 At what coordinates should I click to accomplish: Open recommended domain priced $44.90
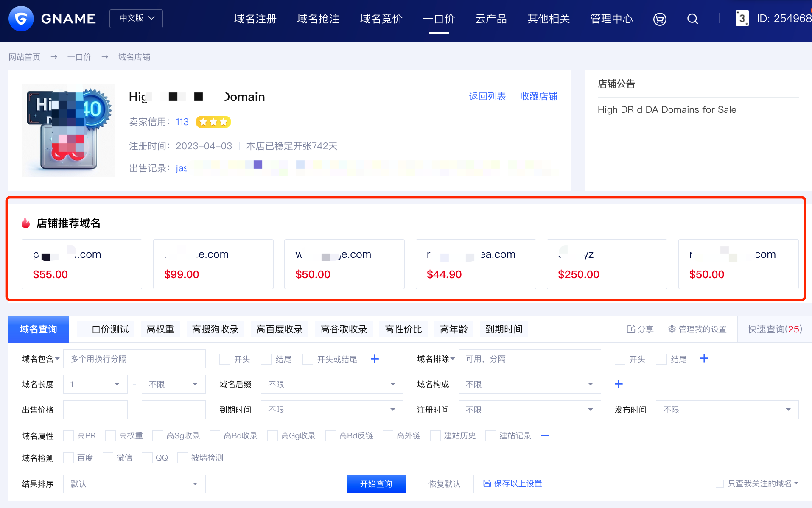pos(476,264)
